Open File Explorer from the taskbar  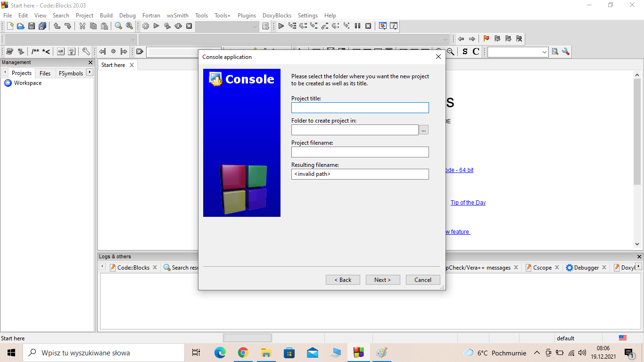coord(266,353)
